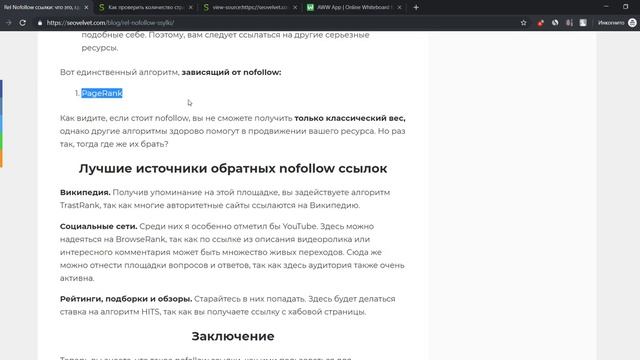The width and height of the screenshot is (640, 360).
Task: Click the 'Заключение' heading
Action: coord(233,336)
